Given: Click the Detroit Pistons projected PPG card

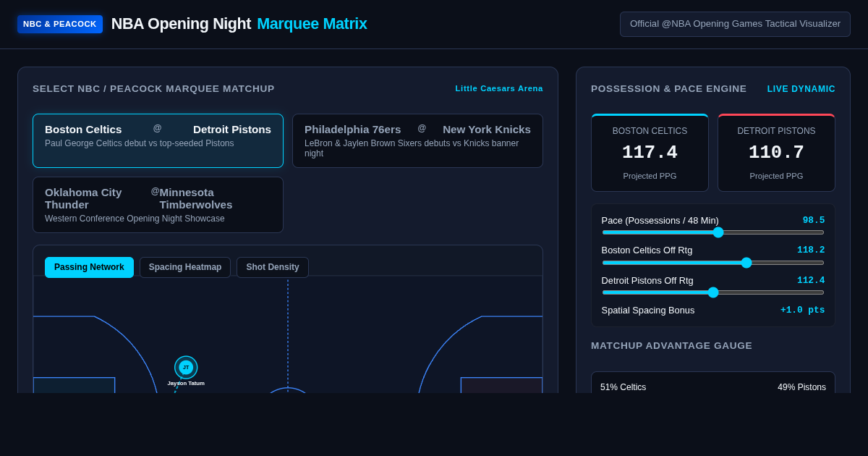Looking at the screenshot, I should click(x=776, y=153).
